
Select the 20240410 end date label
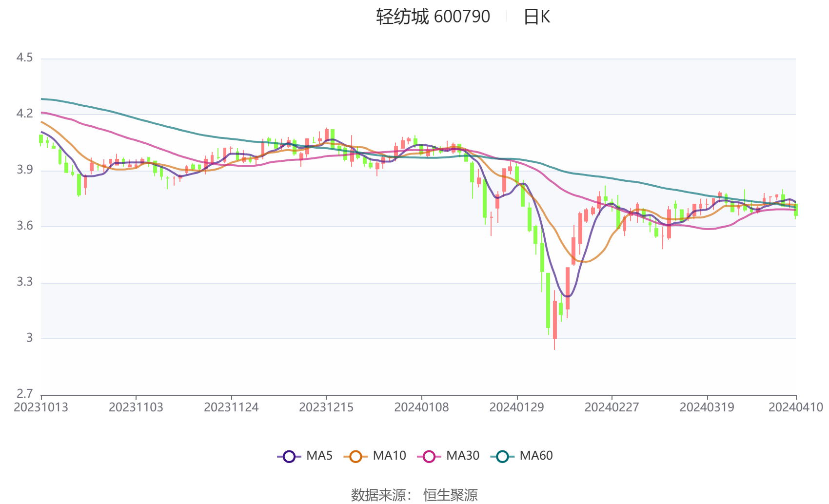(x=795, y=407)
